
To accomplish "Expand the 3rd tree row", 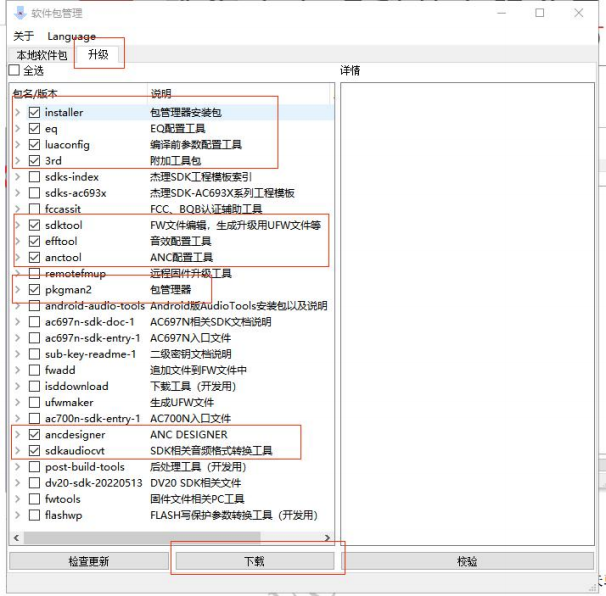I will (x=17, y=161).
